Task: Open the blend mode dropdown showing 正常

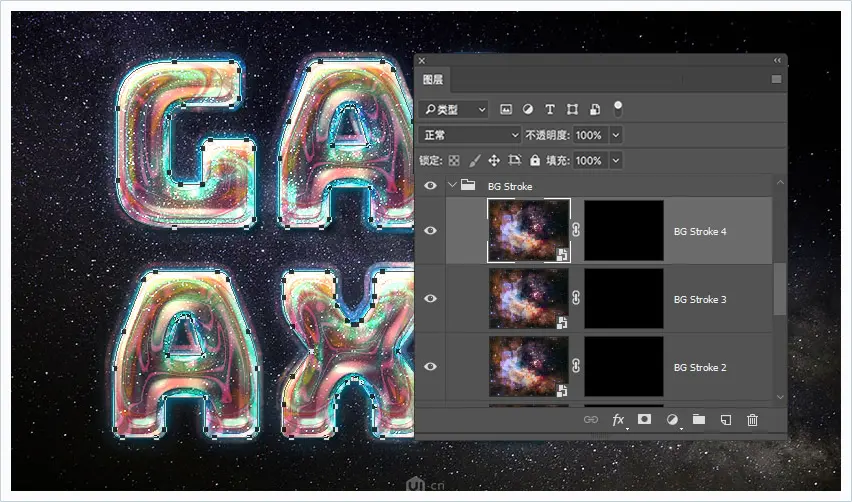Action: coord(470,135)
